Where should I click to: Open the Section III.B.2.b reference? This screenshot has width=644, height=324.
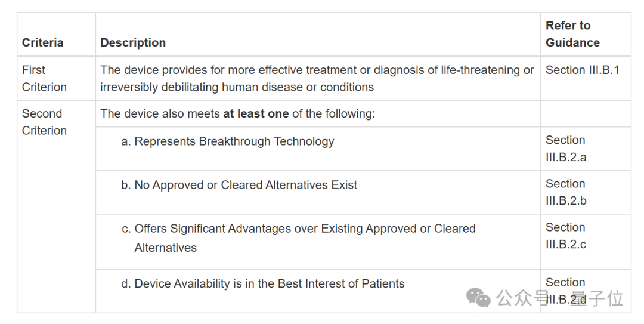pos(566,192)
